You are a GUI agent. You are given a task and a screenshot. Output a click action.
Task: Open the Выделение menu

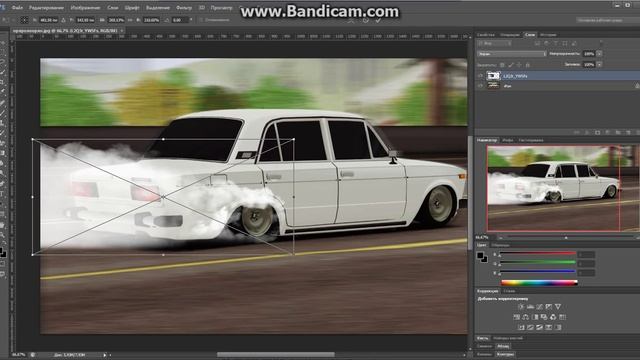(158, 8)
